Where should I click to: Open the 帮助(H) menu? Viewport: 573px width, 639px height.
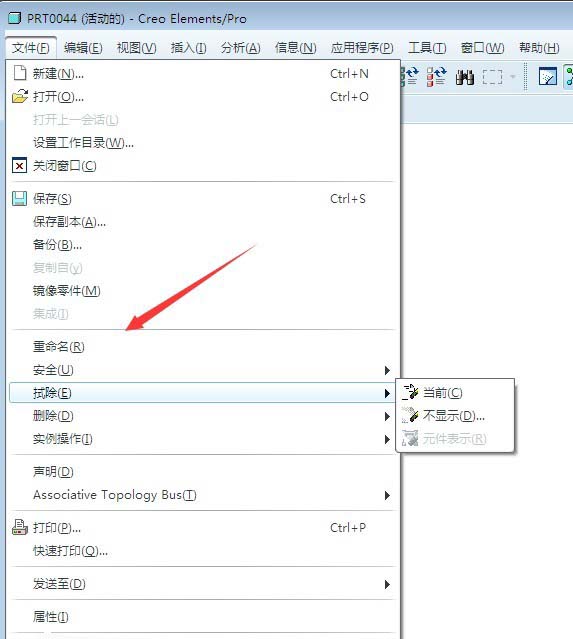(539, 48)
